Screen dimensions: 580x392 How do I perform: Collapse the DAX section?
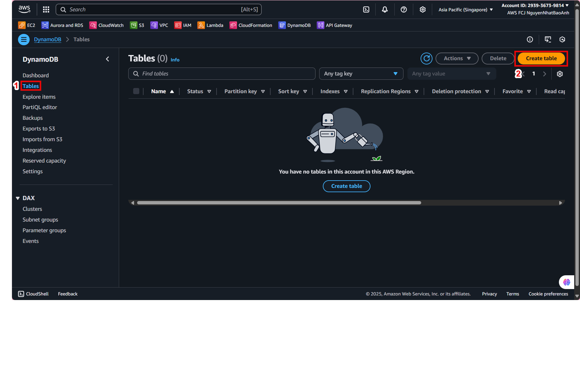coord(18,198)
